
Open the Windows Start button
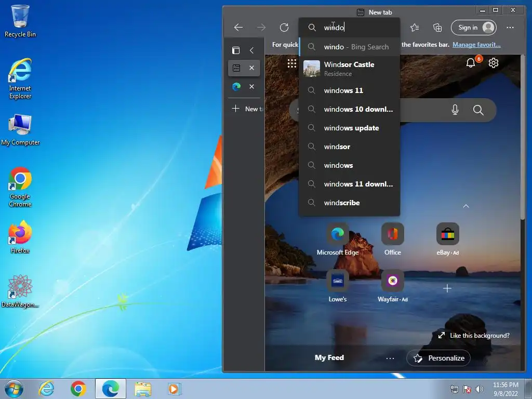[x=14, y=389]
